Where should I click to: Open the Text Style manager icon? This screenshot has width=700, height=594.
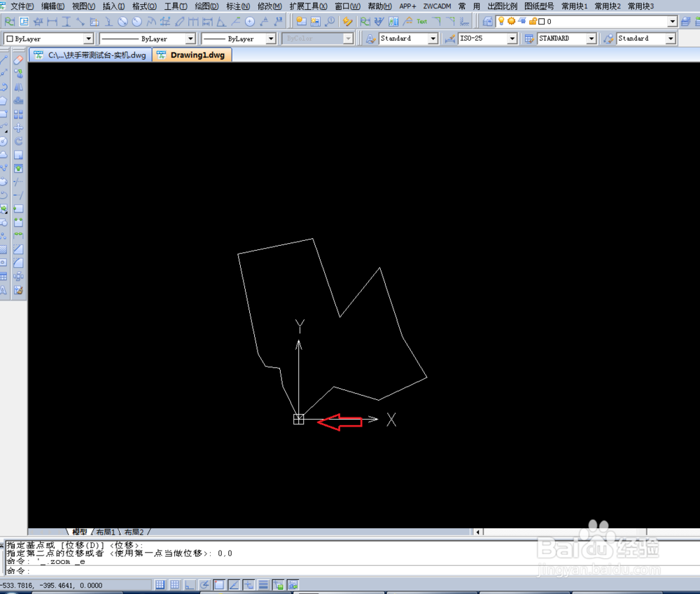[370, 39]
